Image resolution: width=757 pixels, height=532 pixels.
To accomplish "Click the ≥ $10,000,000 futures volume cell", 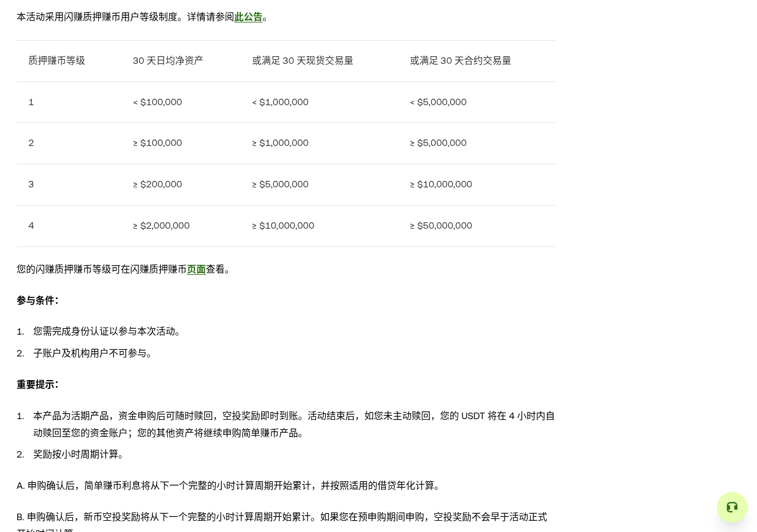I will 441,184.
